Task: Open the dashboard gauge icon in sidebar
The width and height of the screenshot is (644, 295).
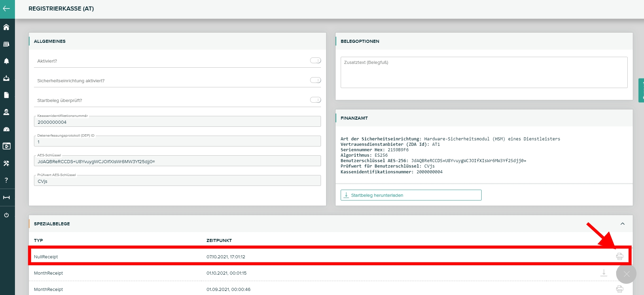Action: click(x=6, y=129)
